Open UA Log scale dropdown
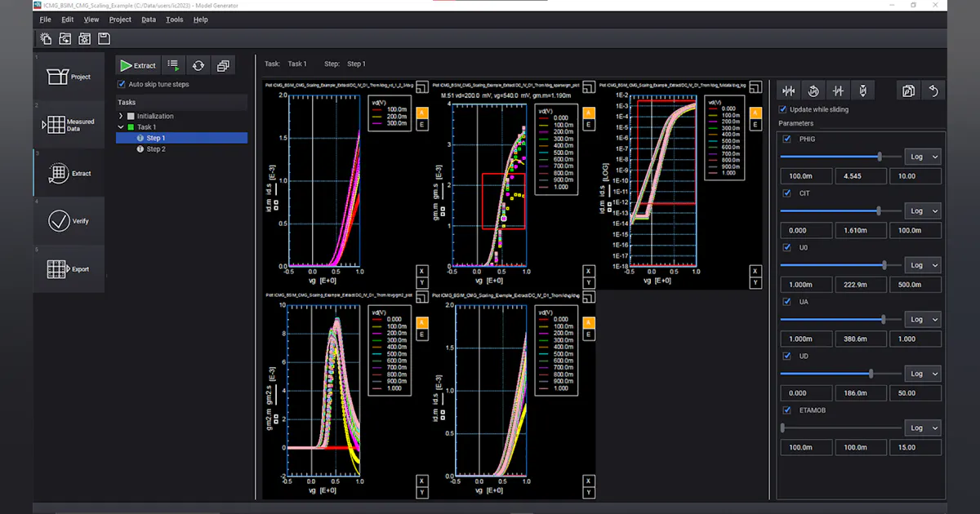Screen dimensions: 980x514 [923, 320]
